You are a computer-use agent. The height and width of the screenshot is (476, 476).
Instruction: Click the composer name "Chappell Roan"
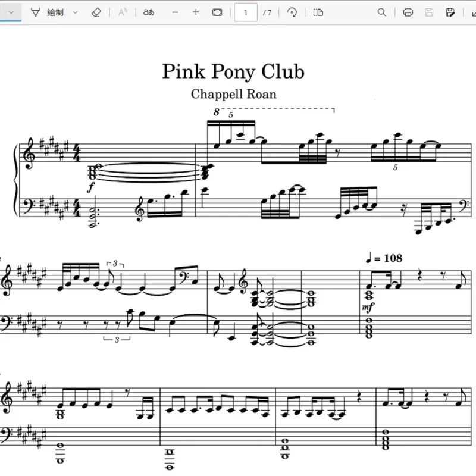(234, 94)
